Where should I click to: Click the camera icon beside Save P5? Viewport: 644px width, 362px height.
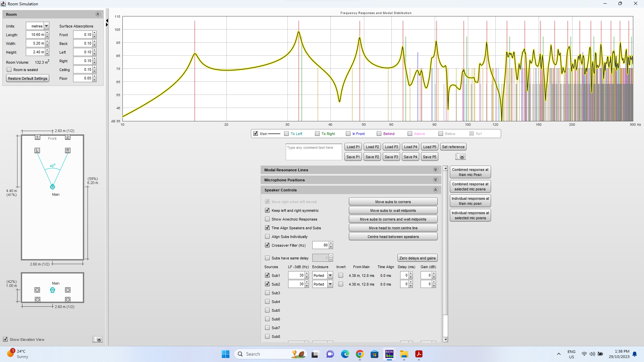tap(460, 157)
